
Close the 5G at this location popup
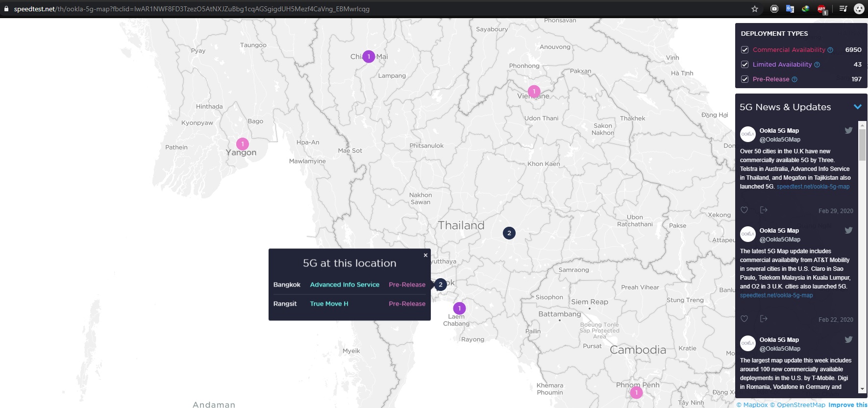pyautogui.click(x=425, y=255)
